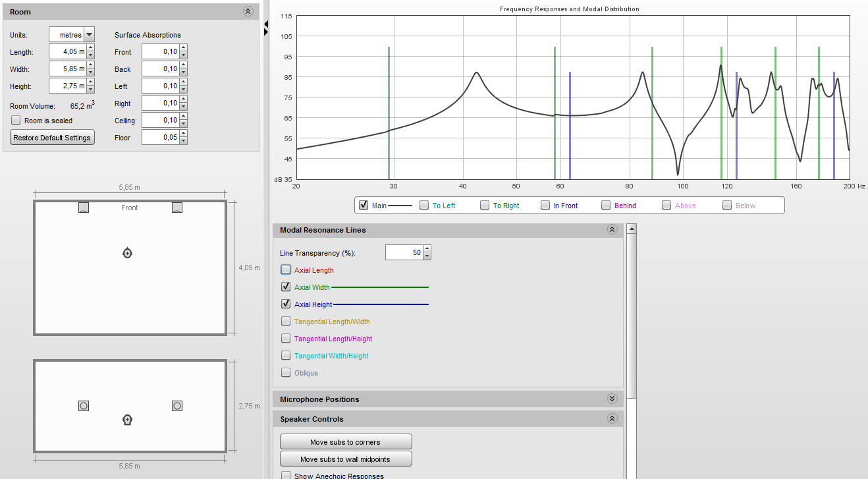The image size is (868, 479).
Task: Collapse the Room panel with chevron icon
Action: point(248,11)
